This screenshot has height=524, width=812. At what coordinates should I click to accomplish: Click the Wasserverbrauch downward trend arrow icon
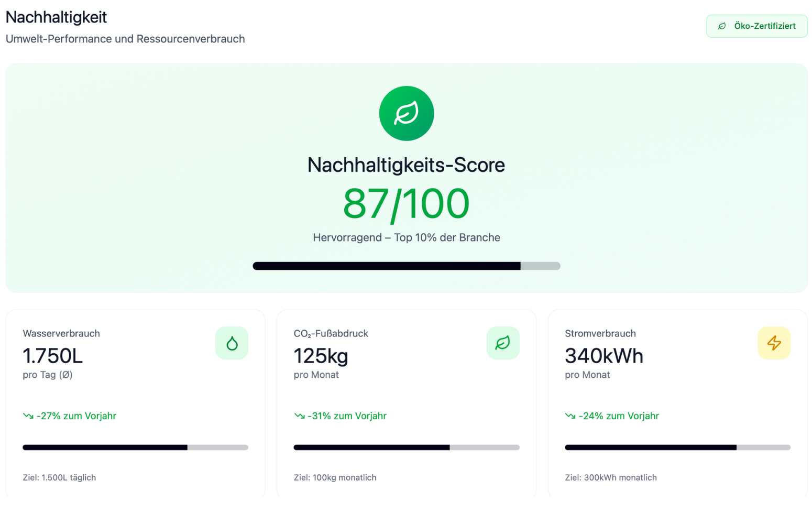click(28, 416)
